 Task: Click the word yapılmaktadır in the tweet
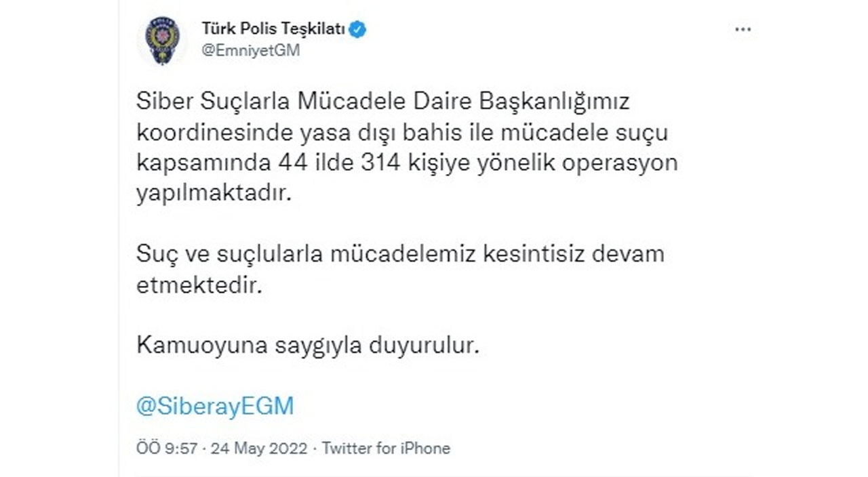point(214,194)
